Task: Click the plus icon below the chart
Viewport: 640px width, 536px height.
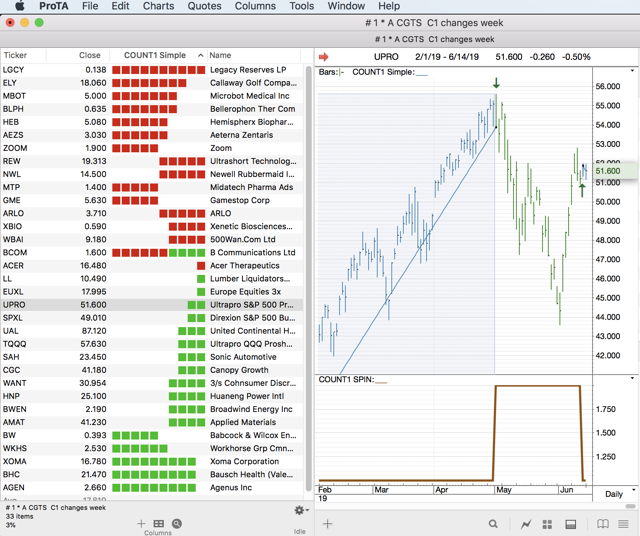Action: [x=327, y=523]
